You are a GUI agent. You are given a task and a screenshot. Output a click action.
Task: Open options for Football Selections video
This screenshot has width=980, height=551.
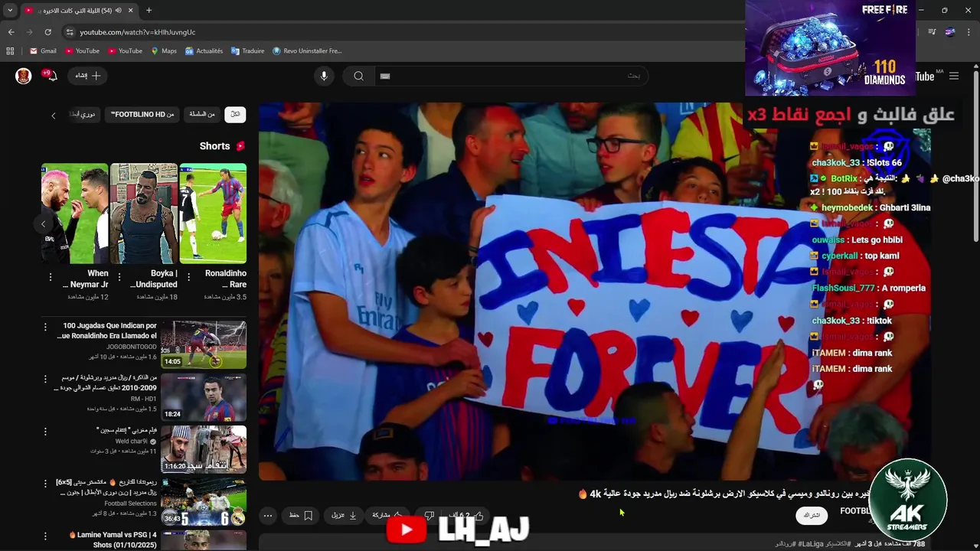pyautogui.click(x=45, y=484)
